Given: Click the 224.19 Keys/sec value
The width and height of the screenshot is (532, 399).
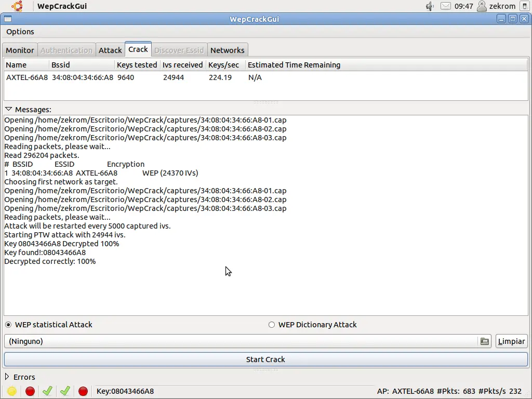Looking at the screenshot, I should 220,77.
